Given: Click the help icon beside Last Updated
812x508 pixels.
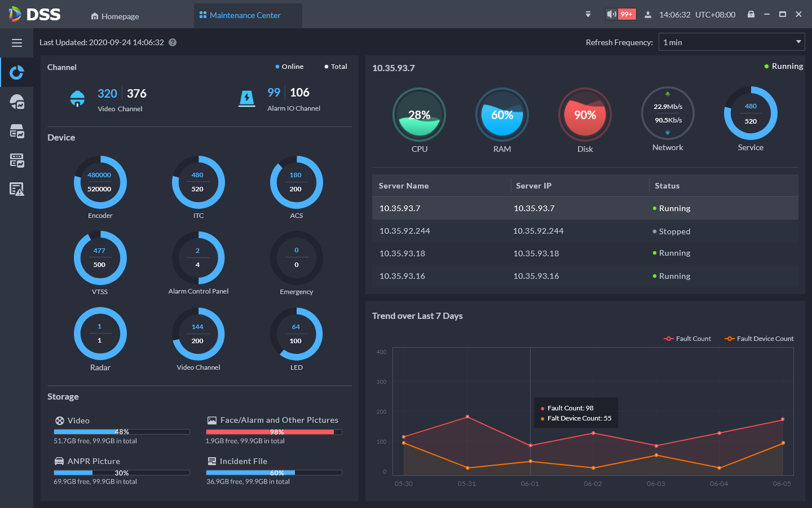Looking at the screenshot, I should 173,42.
